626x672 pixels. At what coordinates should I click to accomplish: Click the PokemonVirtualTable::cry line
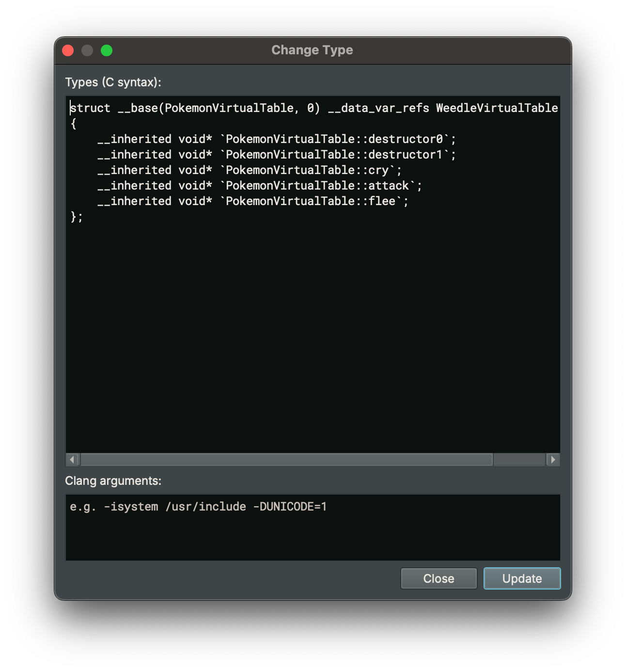tap(250, 170)
